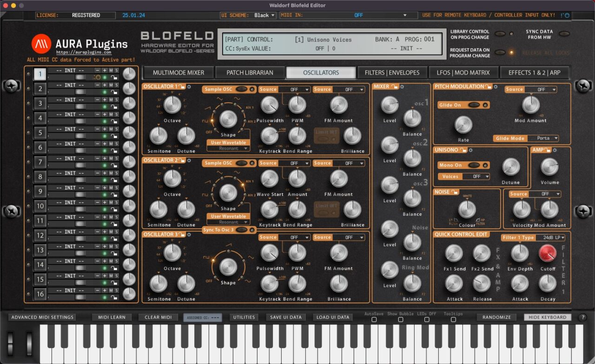This screenshot has height=364, width=595.
Task: Open the UI Scheme Black dropdown
Action: tap(264, 15)
